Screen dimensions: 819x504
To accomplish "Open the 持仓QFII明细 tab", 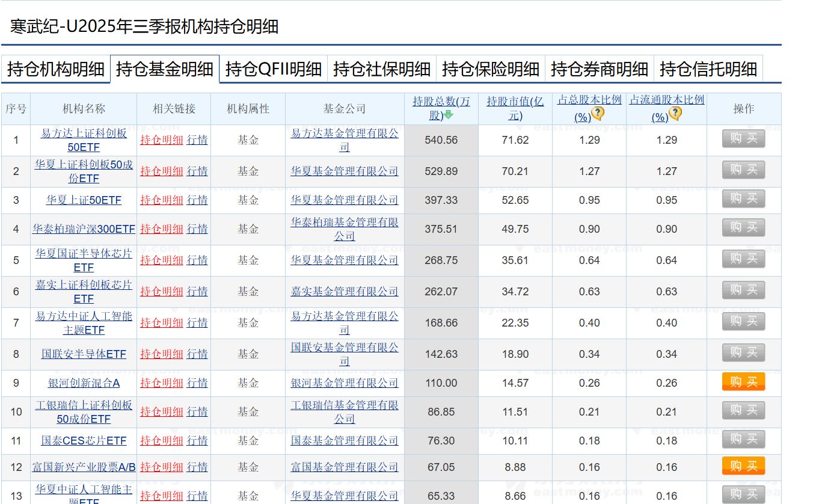I will pos(274,69).
